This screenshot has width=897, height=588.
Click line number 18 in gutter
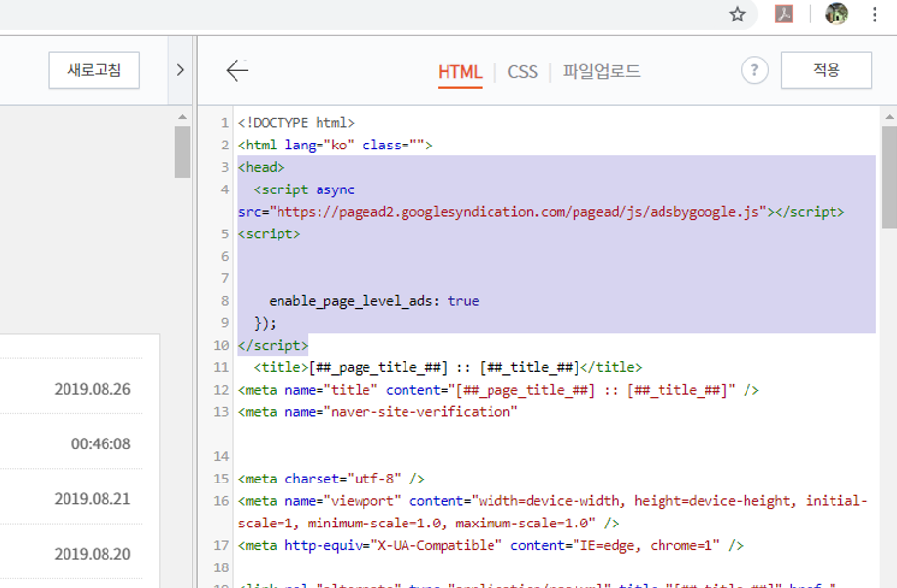point(221,568)
